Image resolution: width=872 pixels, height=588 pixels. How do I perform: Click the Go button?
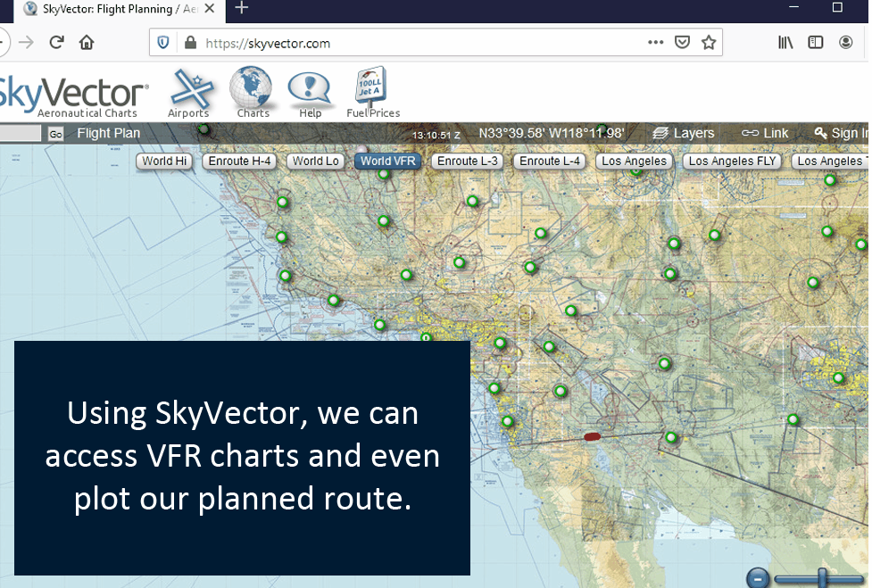(x=55, y=134)
